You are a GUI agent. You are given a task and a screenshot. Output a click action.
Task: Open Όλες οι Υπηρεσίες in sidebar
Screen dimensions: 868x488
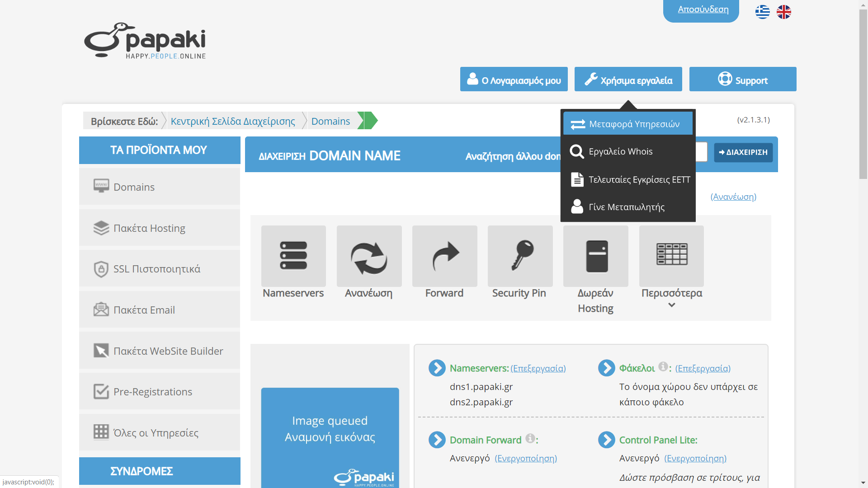(160, 432)
